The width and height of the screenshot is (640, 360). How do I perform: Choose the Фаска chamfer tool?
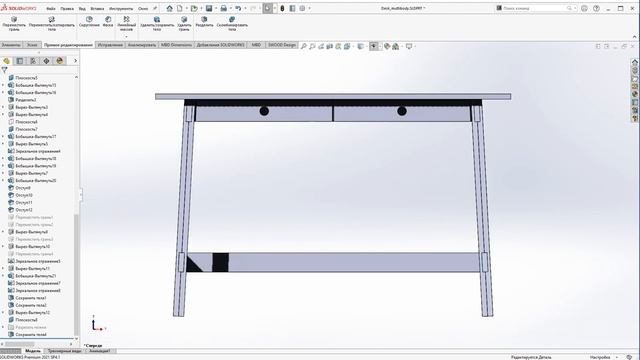108,22
